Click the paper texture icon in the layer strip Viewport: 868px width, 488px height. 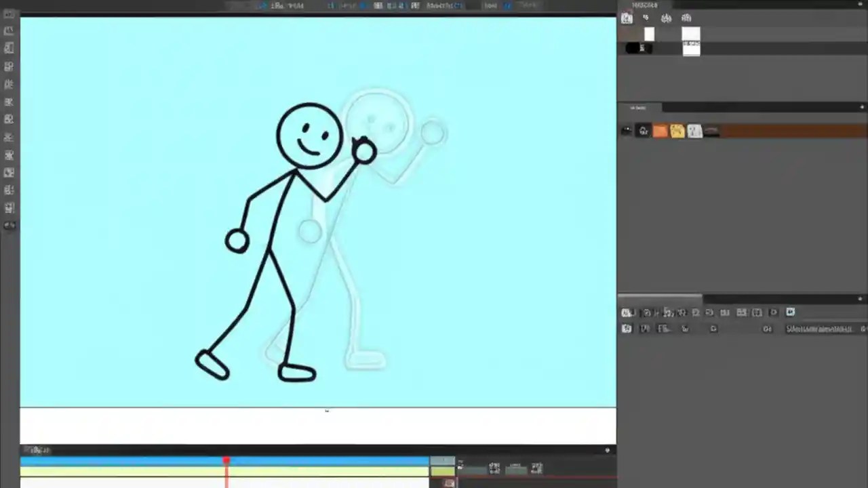click(x=693, y=131)
